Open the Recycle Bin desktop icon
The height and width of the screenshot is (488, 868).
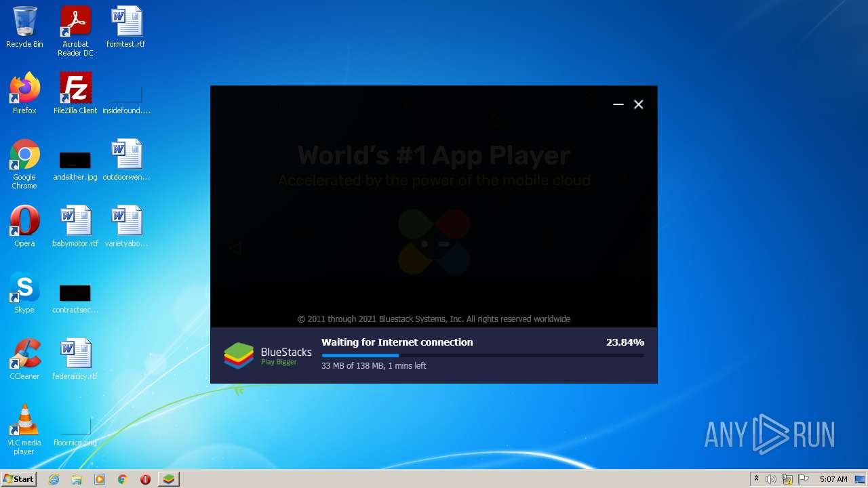point(24,27)
